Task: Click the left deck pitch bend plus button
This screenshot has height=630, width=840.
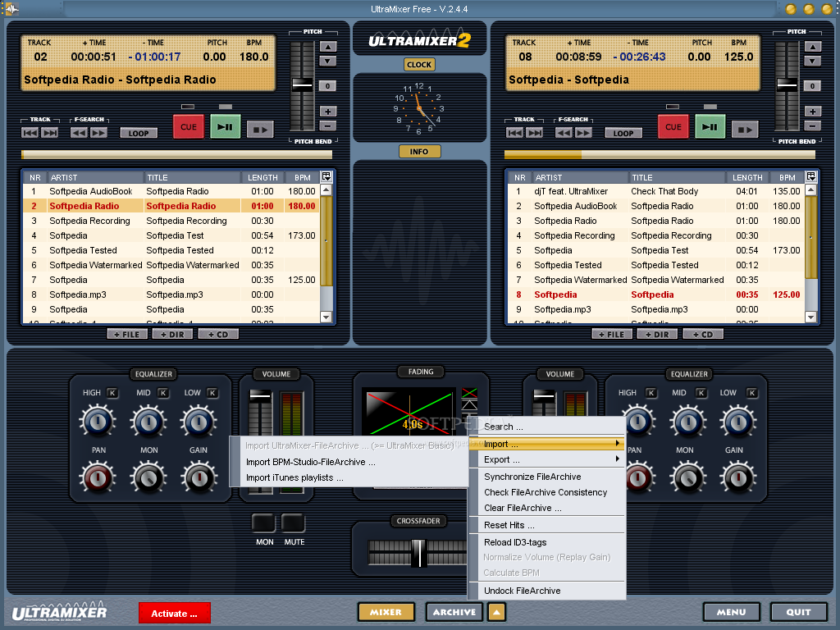Action: (328, 112)
